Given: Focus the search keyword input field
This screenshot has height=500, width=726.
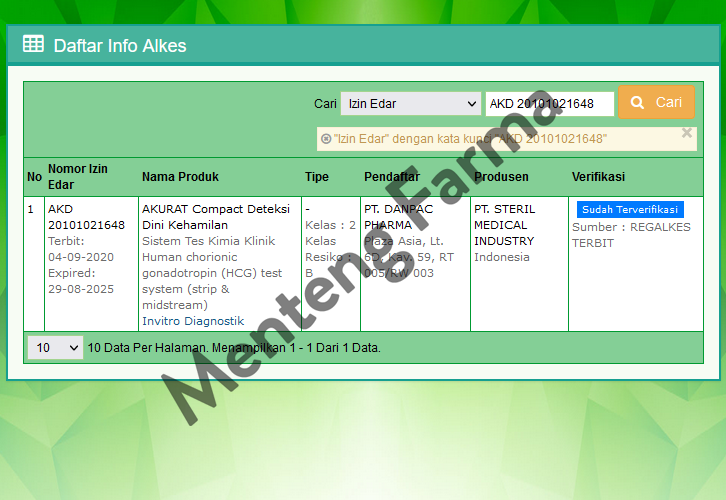Looking at the screenshot, I should click(x=549, y=104).
